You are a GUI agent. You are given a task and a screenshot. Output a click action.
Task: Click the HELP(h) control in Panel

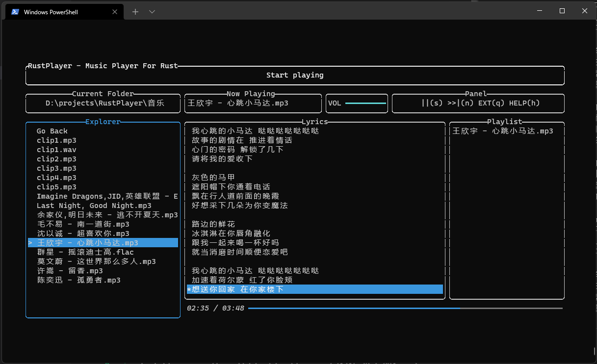click(524, 103)
